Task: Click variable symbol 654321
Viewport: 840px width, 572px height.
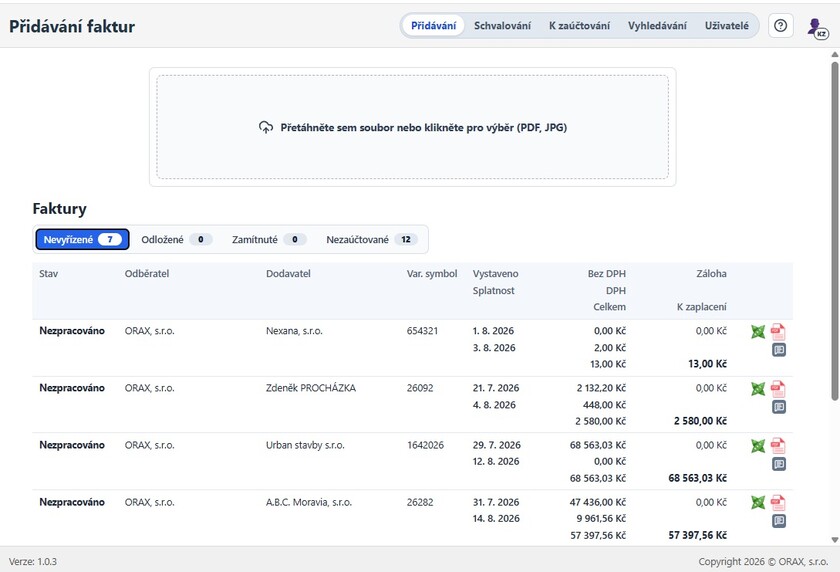Action: [422, 331]
